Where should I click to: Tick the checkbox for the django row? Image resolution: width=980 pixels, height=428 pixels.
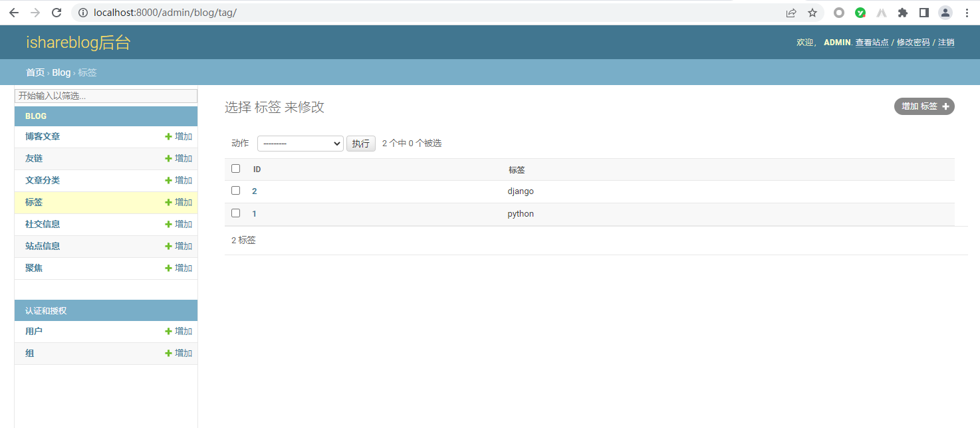coord(235,191)
